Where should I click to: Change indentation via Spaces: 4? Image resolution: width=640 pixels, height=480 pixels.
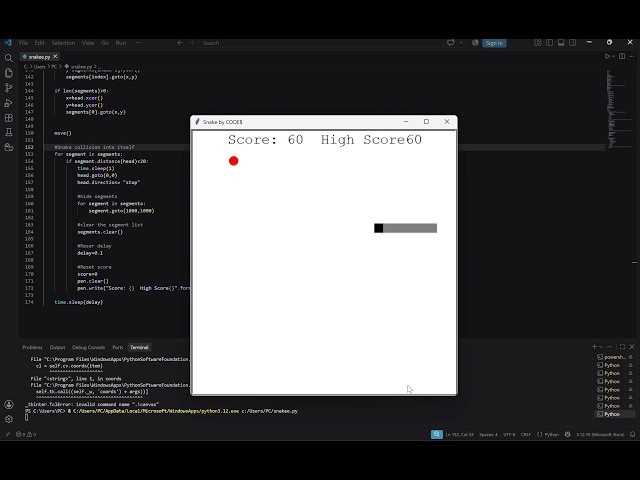[488, 434]
